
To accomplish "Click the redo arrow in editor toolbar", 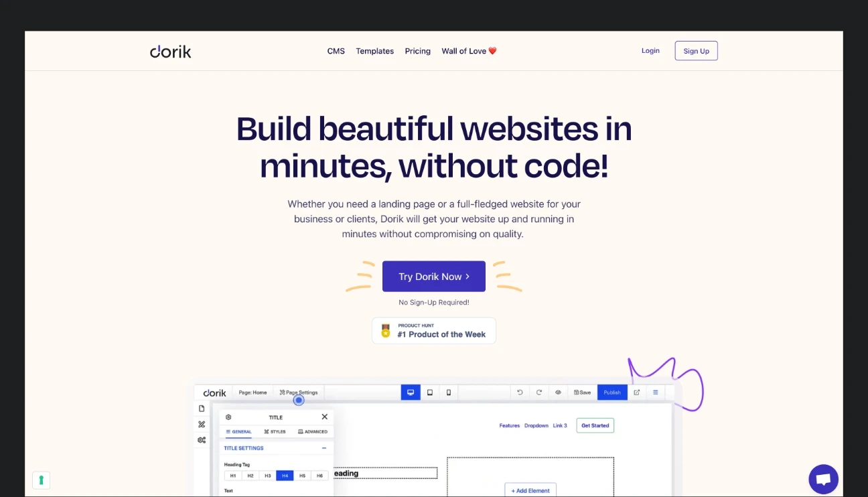I will click(x=539, y=393).
